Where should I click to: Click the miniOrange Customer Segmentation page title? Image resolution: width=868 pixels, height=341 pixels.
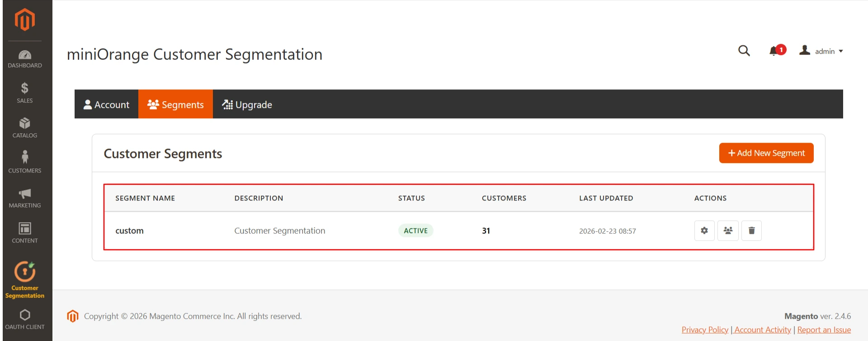point(195,54)
